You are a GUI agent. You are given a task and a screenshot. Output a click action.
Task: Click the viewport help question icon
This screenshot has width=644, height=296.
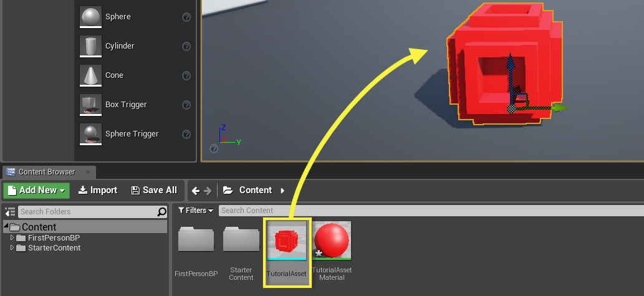click(x=214, y=148)
